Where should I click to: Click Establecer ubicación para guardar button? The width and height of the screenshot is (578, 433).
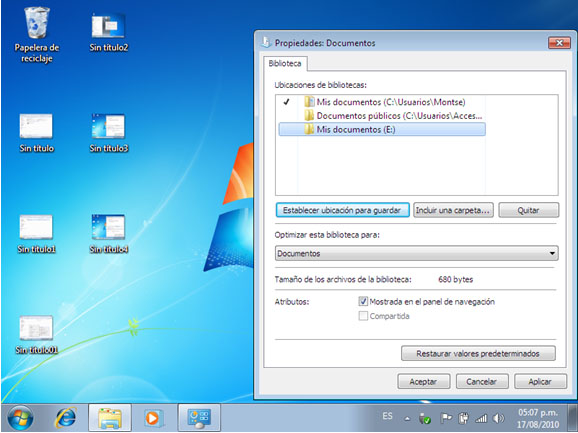click(342, 210)
